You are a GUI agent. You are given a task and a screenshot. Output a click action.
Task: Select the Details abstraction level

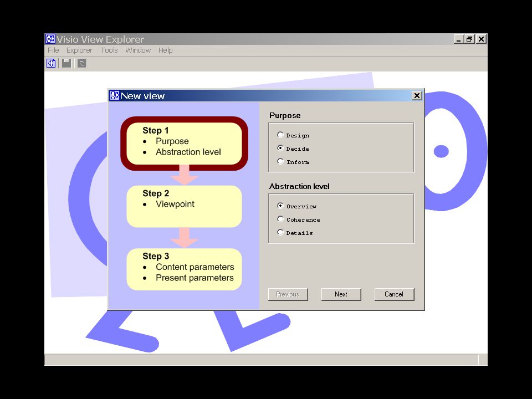280,232
